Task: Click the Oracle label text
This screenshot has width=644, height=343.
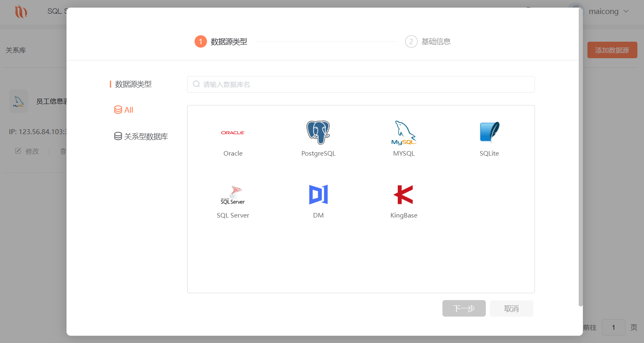Action: pos(233,153)
